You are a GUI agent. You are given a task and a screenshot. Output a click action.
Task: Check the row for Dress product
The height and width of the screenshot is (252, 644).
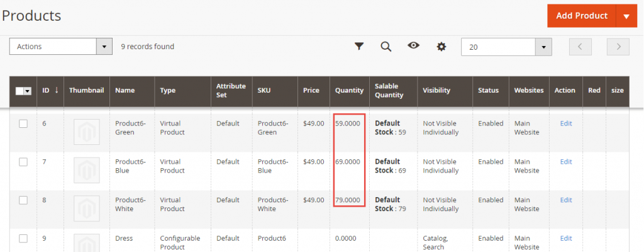point(23,238)
